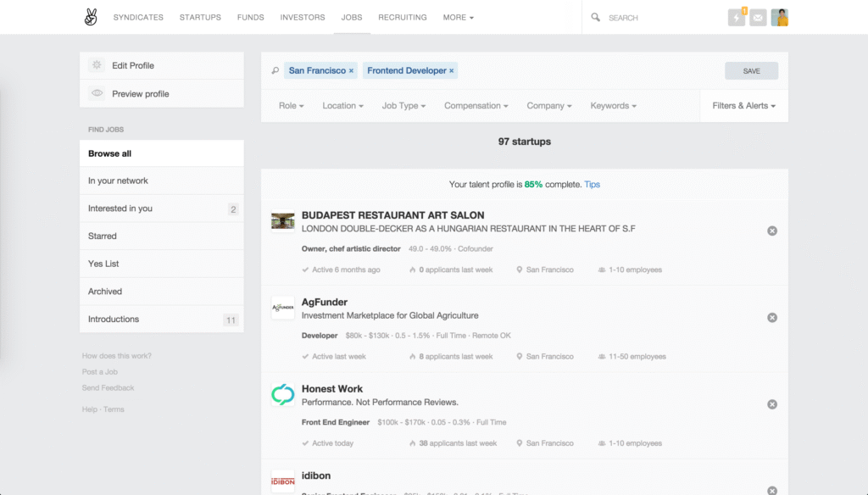Click the Honest Work green logo
The width and height of the screenshot is (868, 495).
coord(282,394)
